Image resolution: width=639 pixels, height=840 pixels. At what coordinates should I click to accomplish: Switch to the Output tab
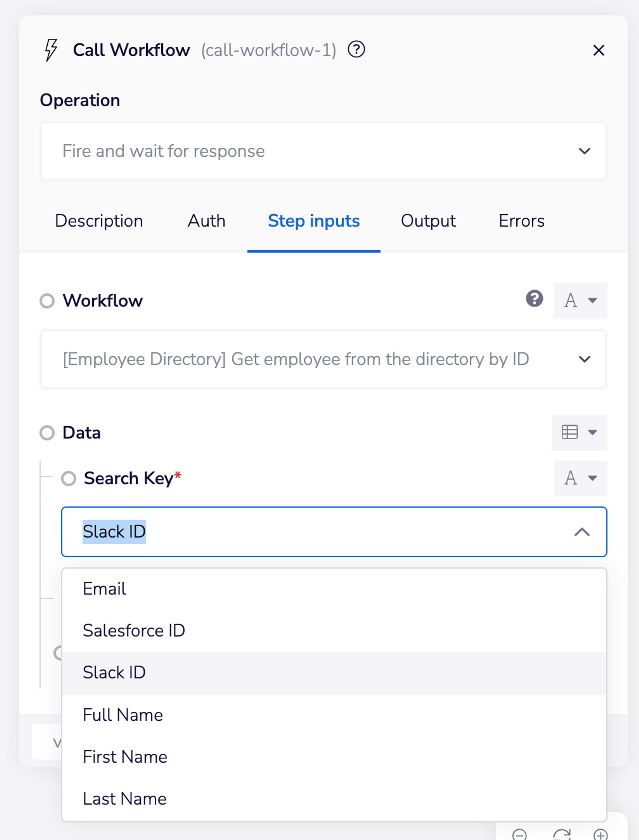tap(428, 221)
